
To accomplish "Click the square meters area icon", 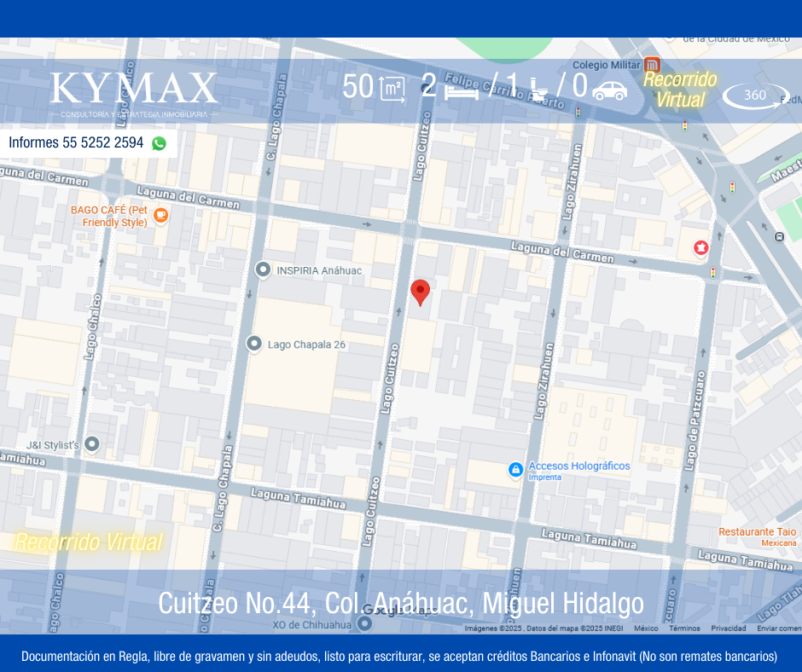I will pos(392,89).
